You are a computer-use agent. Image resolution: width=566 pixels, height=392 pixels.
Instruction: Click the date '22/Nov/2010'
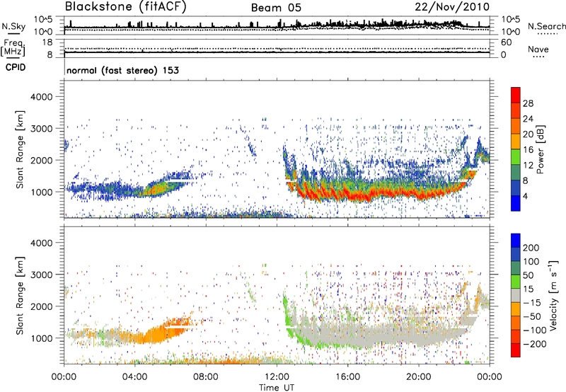pos(452,6)
